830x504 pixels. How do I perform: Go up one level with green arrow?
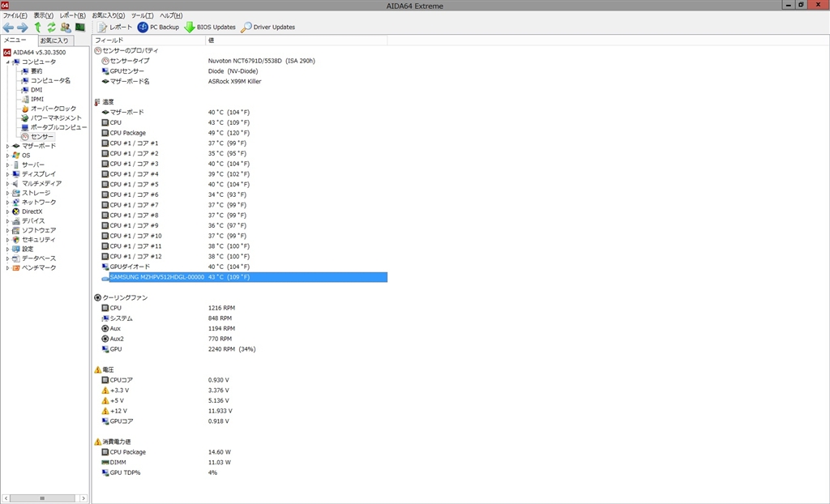click(37, 27)
